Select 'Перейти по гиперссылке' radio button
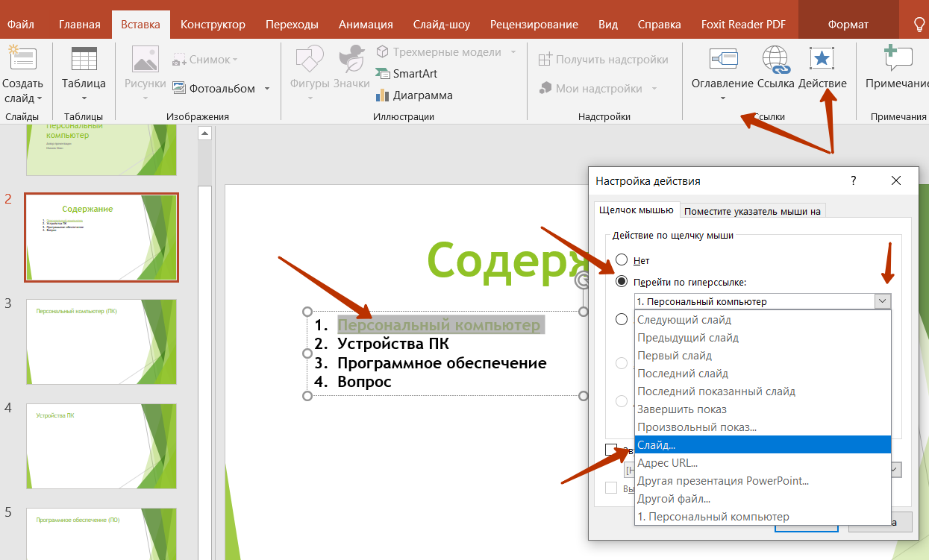The width and height of the screenshot is (929, 560). tap(622, 282)
